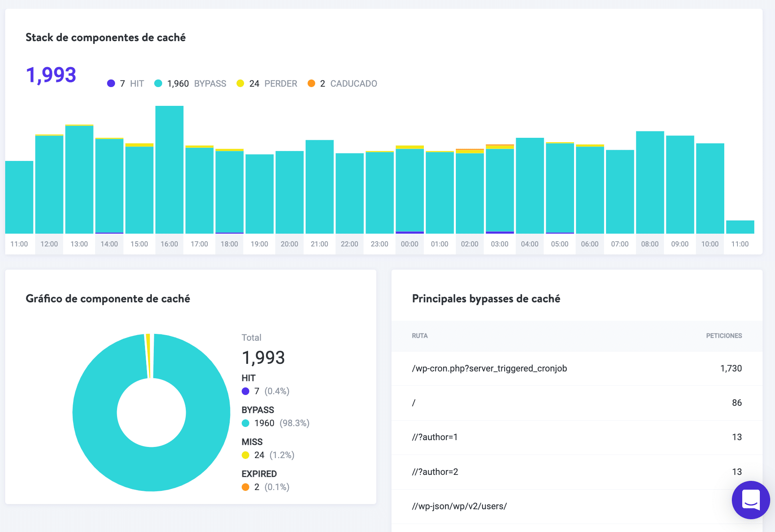This screenshot has height=532, width=775.
Task: Toggle CADUCADO legend orange dot
Action: tap(311, 83)
